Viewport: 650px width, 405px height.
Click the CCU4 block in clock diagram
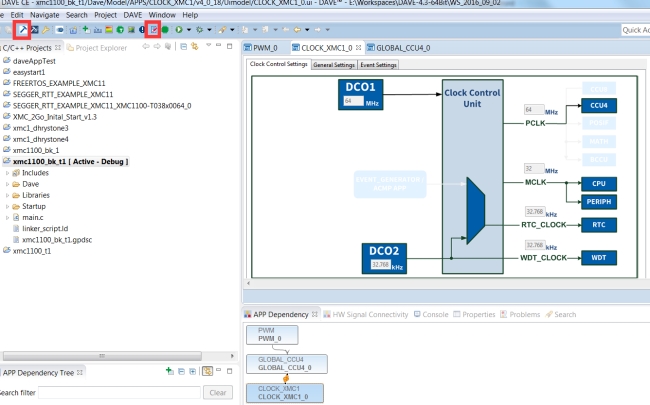coord(598,105)
